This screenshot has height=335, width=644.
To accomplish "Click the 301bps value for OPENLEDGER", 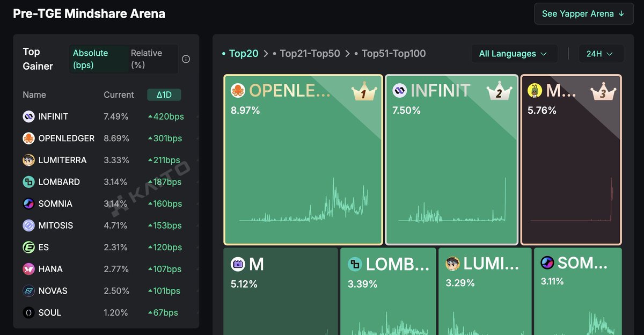I will pos(165,139).
